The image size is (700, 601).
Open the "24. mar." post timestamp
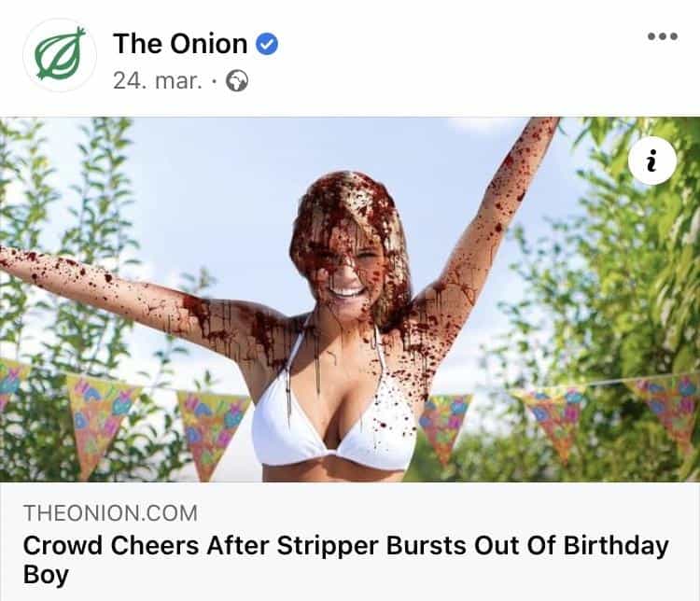pyautogui.click(x=157, y=81)
